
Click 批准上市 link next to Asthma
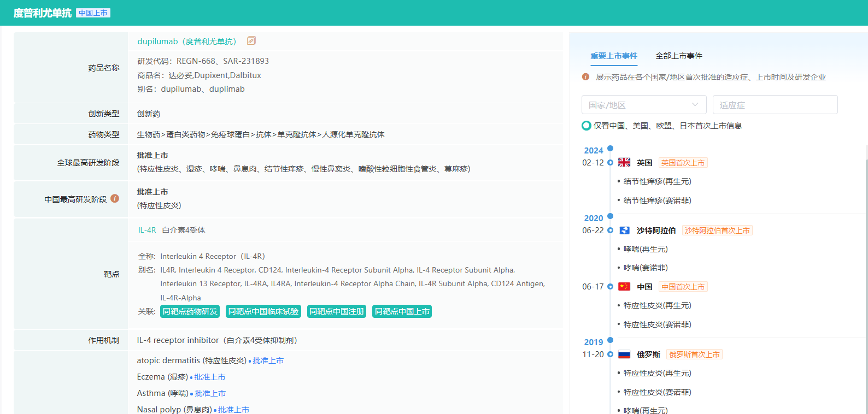click(210, 393)
